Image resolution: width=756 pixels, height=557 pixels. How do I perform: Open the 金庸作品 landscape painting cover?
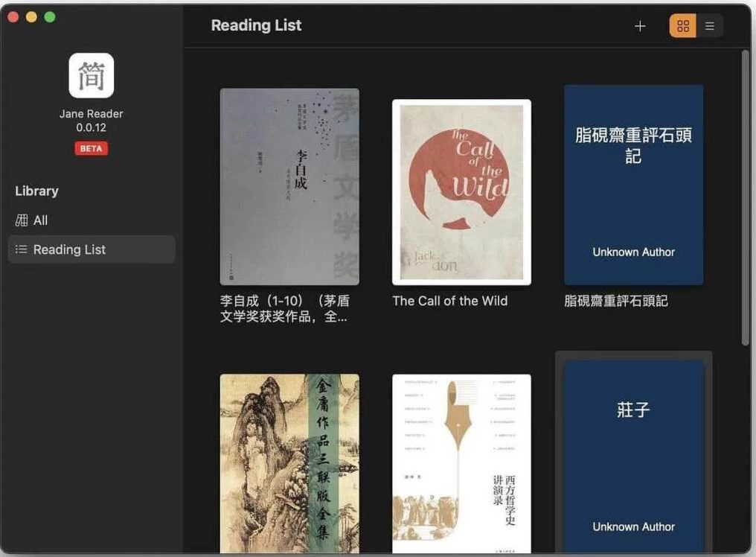[x=289, y=463]
